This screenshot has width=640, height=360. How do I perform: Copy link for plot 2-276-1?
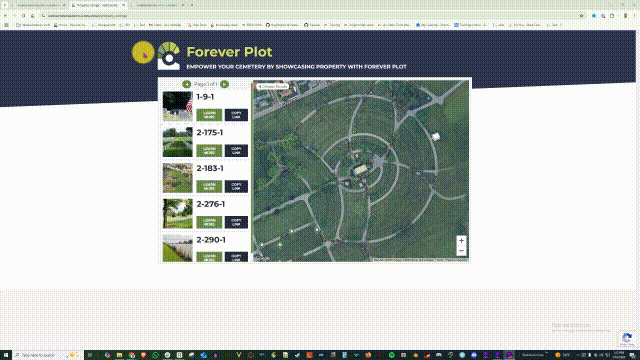click(236, 222)
